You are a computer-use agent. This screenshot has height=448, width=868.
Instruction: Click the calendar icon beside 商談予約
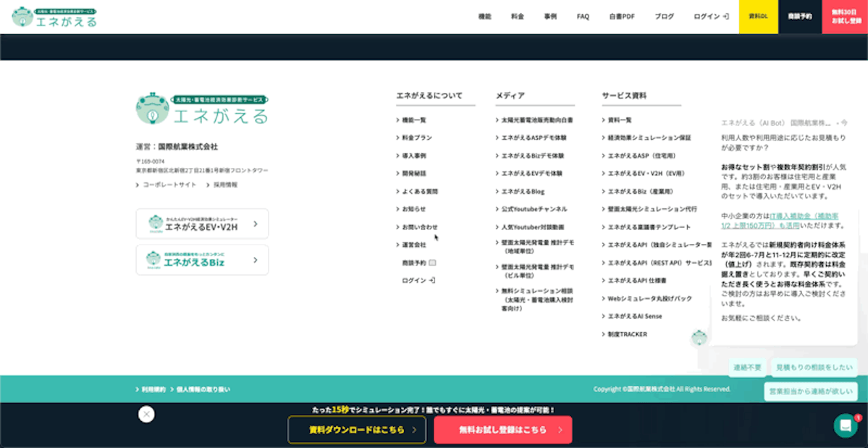pos(432,263)
